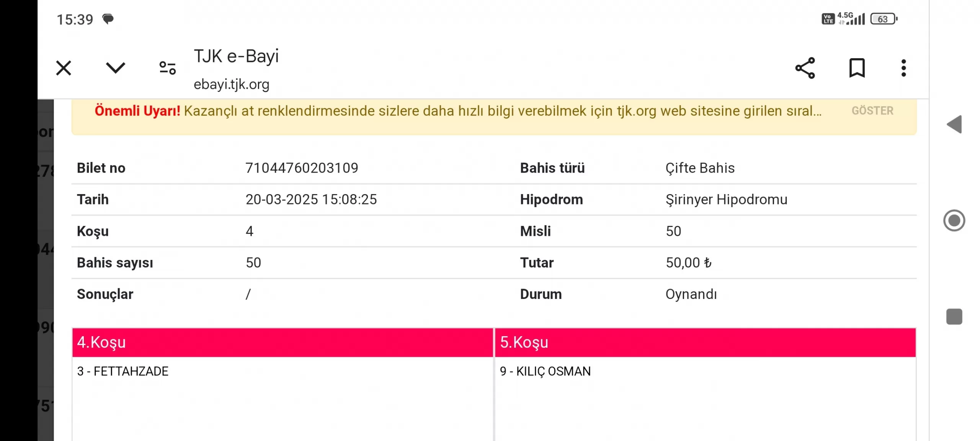Tap the ebayi.tjk.org URL text
The height and width of the screenshot is (441, 980).
(231, 84)
